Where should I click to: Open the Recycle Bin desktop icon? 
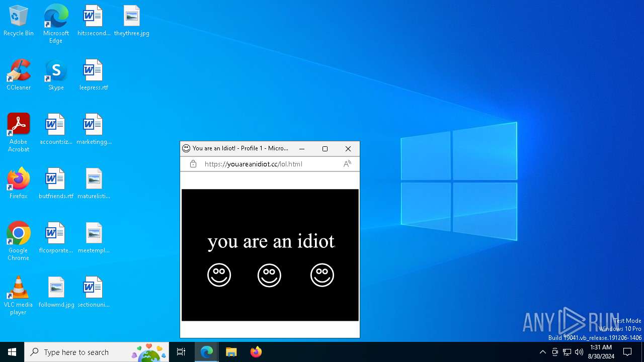tap(19, 21)
